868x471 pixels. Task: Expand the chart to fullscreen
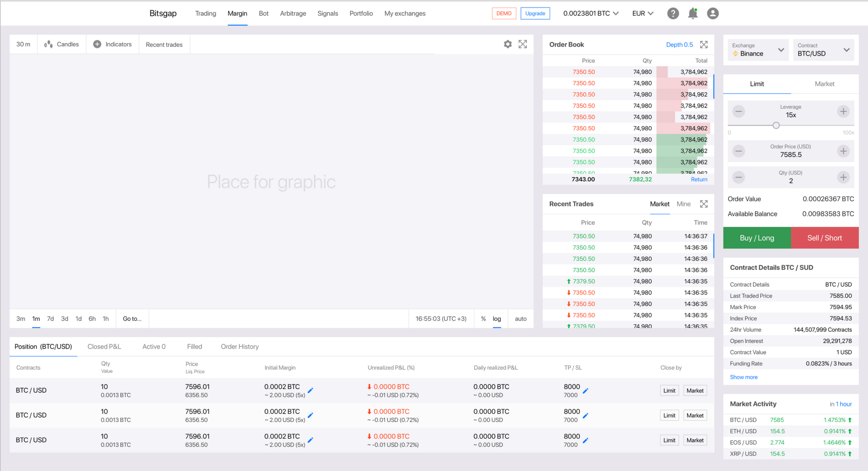[523, 44]
